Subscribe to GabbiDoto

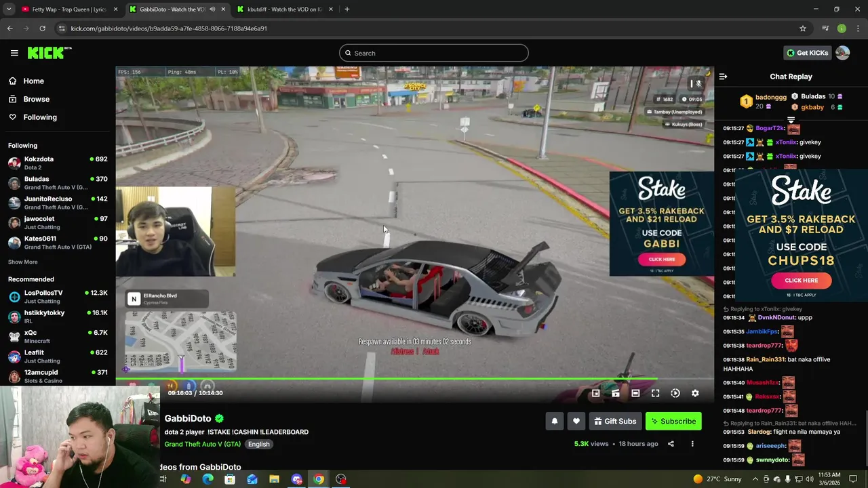tap(673, 421)
